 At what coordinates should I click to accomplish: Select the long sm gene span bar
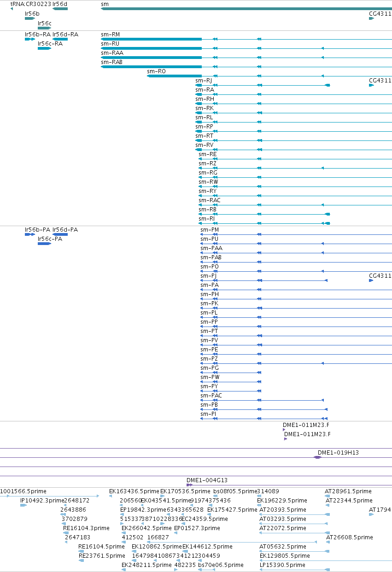point(246,9)
